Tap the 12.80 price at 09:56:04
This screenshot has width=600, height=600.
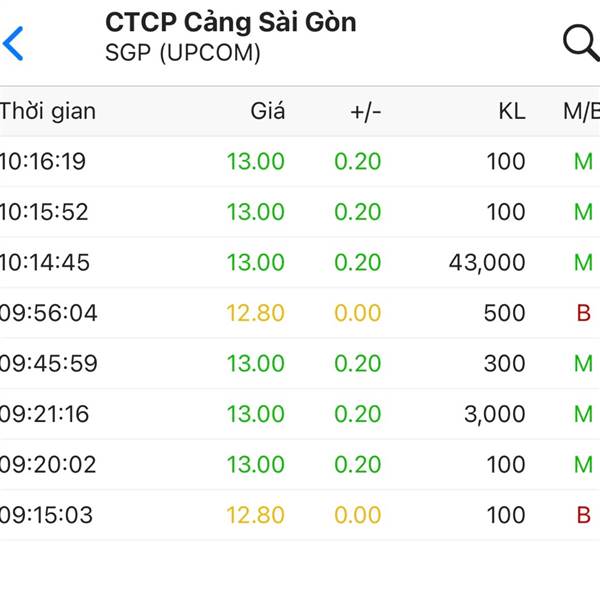pos(256,313)
